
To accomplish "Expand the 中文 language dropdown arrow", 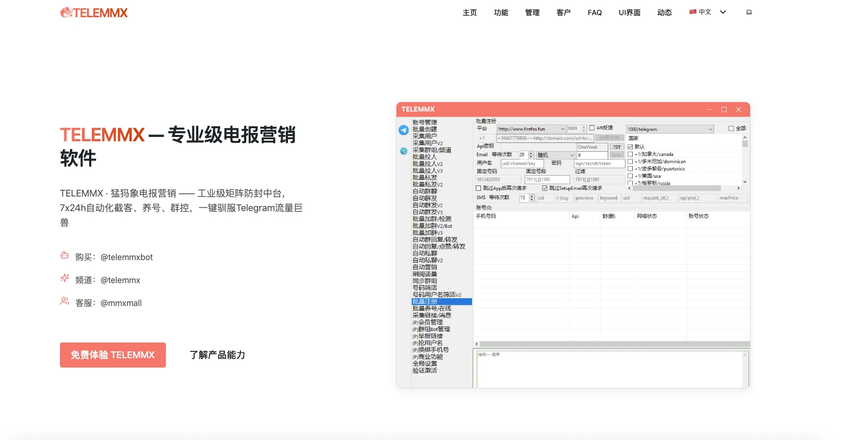I will pos(723,12).
